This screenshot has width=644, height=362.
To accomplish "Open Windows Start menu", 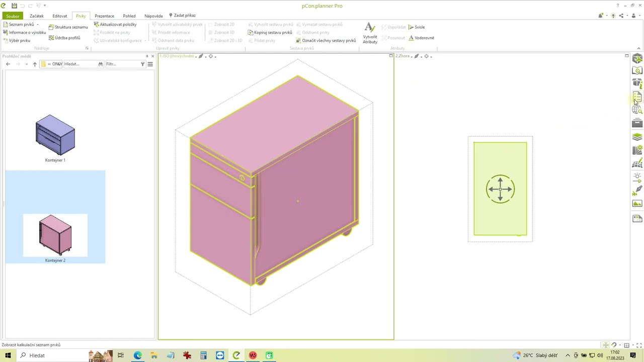I will coord(8,355).
